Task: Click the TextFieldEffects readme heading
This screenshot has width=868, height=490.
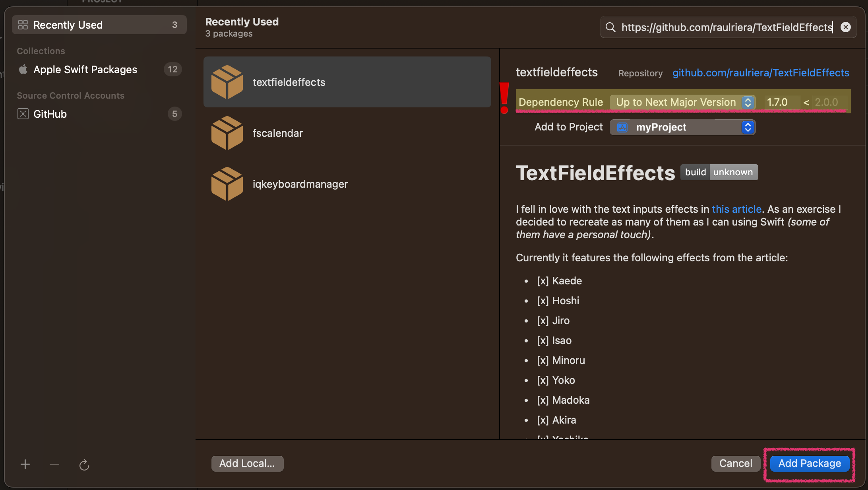Action: 595,173
